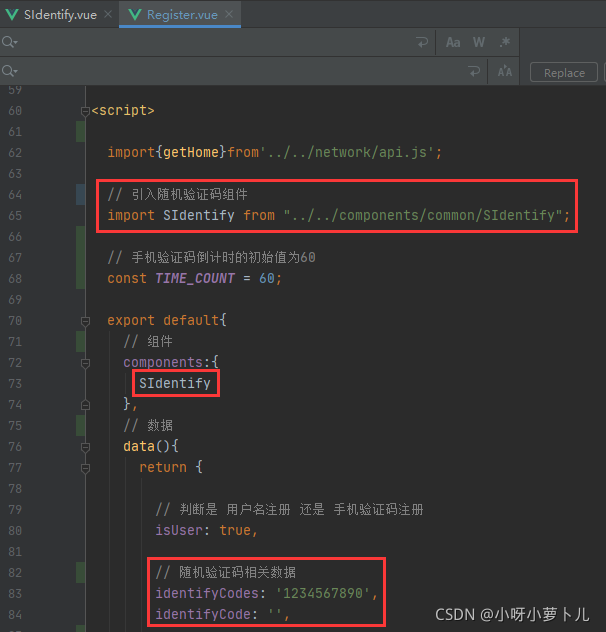This screenshot has width=606, height=632.
Task: Click the comment 引入随机验证码组件
Action: 177,195
